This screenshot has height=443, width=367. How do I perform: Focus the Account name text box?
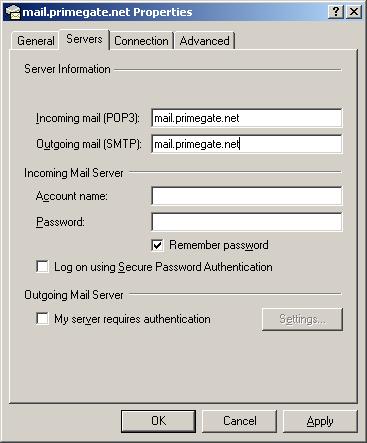(247, 196)
